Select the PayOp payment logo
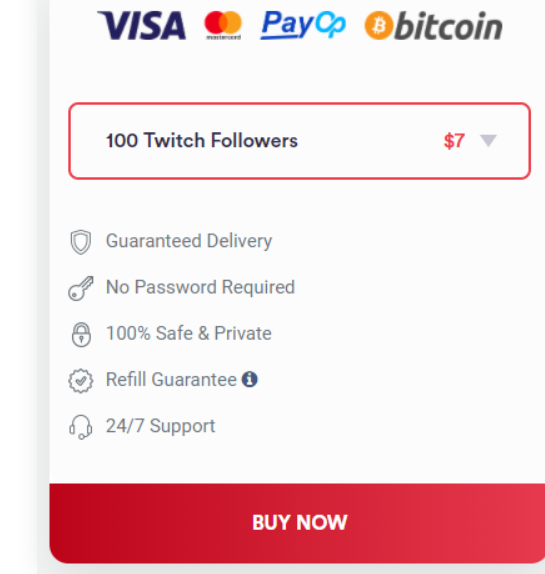545x574 pixels. click(303, 25)
